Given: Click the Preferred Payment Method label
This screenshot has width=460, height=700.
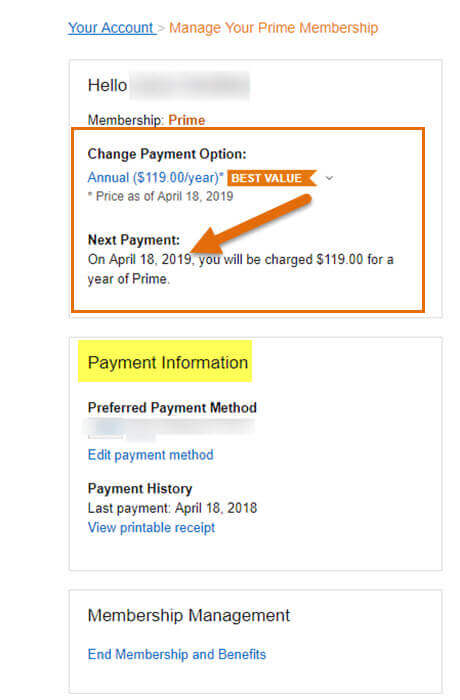Looking at the screenshot, I should [x=172, y=408].
